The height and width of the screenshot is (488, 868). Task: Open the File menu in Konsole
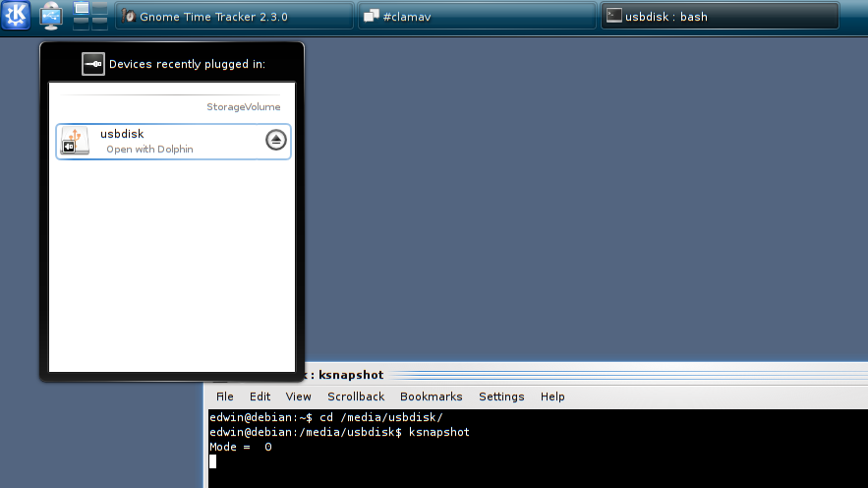[225, 396]
